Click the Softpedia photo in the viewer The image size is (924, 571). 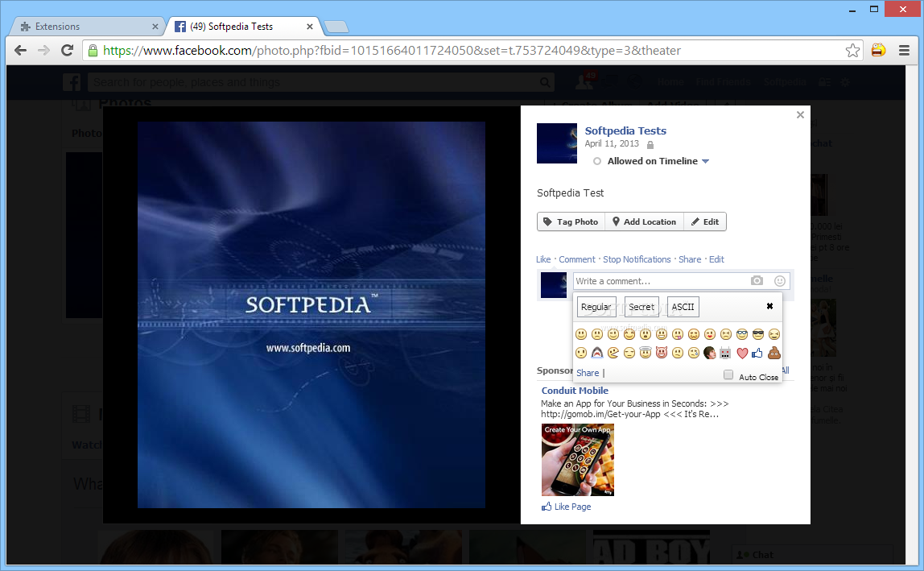click(x=311, y=315)
